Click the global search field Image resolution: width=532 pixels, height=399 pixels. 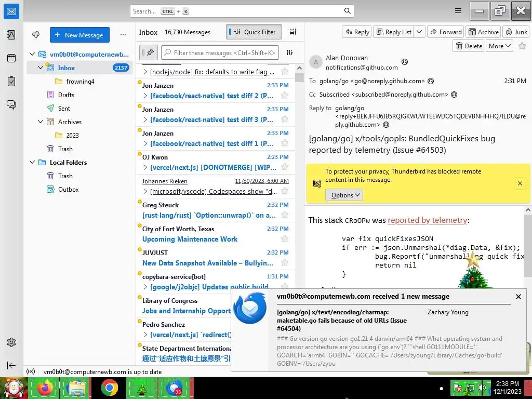[242, 11]
